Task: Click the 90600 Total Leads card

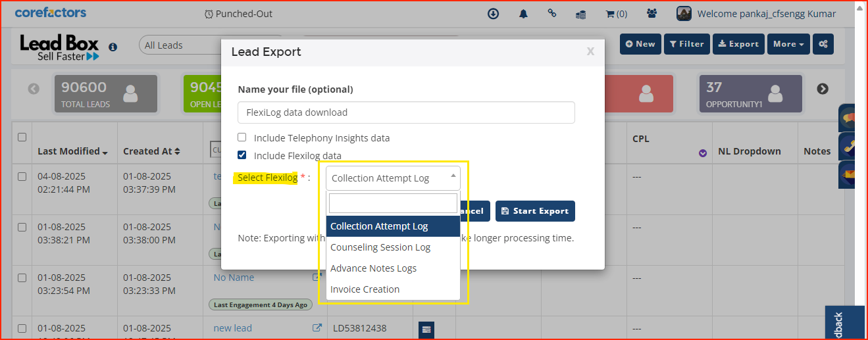Action: click(x=106, y=93)
